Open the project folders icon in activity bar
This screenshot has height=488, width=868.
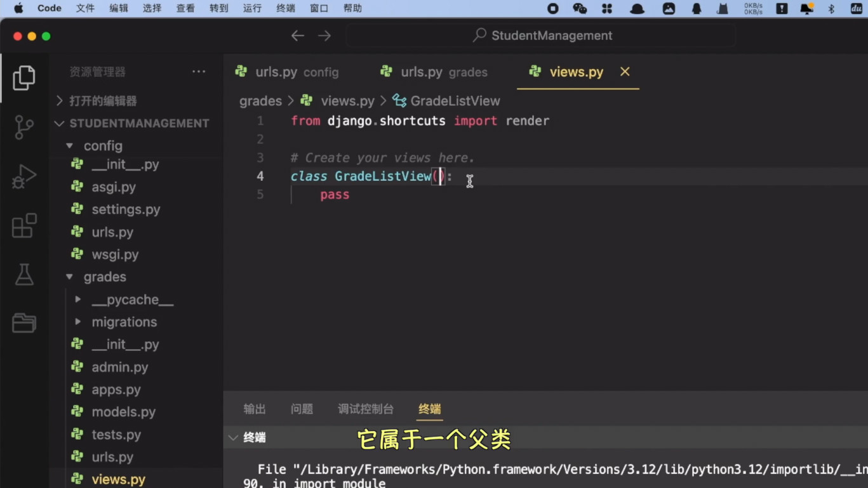click(24, 323)
